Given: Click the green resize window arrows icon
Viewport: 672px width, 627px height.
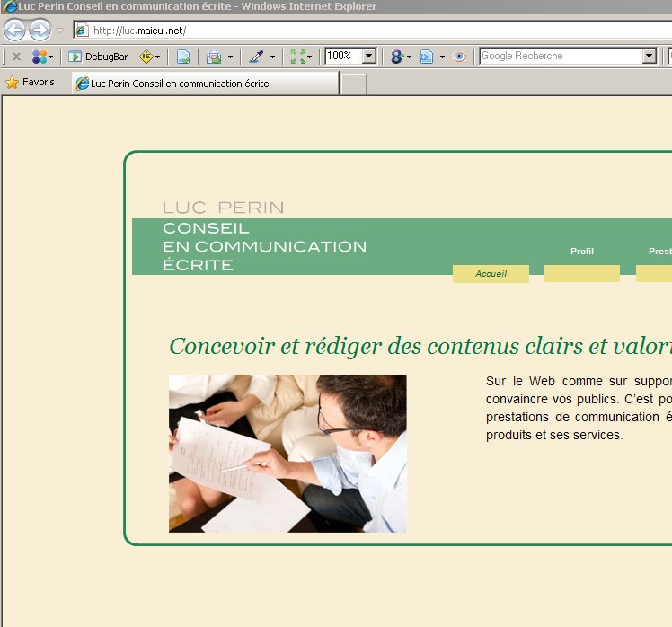Looking at the screenshot, I should coord(298,57).
